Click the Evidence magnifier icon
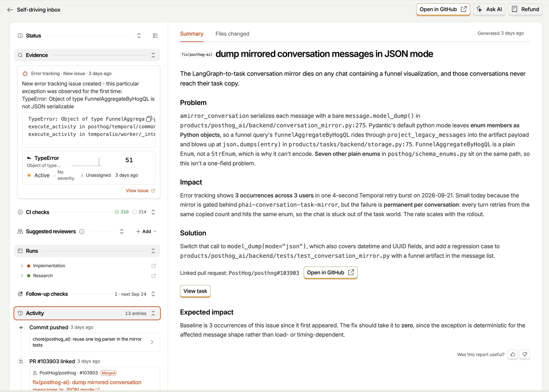 point(20,55)
